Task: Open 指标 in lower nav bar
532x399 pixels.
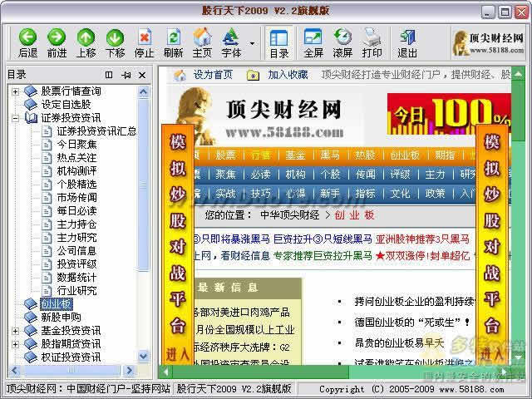Action: 365,194
